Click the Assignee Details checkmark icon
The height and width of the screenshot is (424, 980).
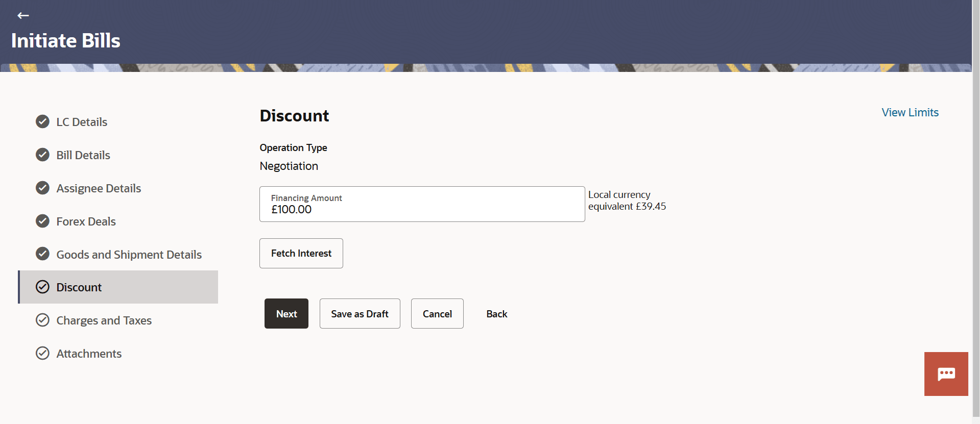[42, 188]
